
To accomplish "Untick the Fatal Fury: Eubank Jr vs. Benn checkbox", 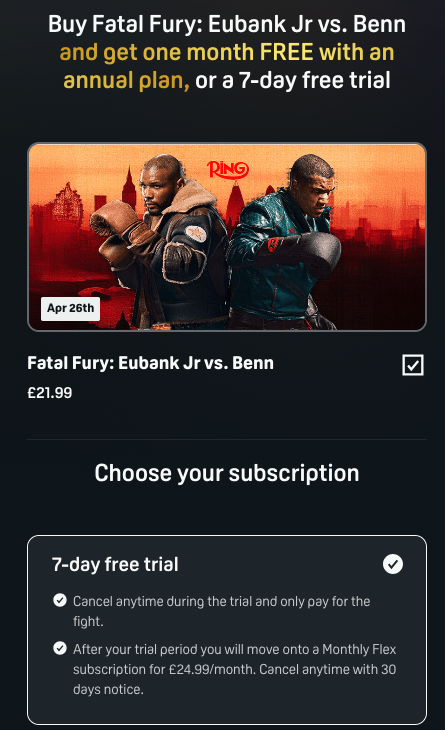I will click(x=413, y=365).
